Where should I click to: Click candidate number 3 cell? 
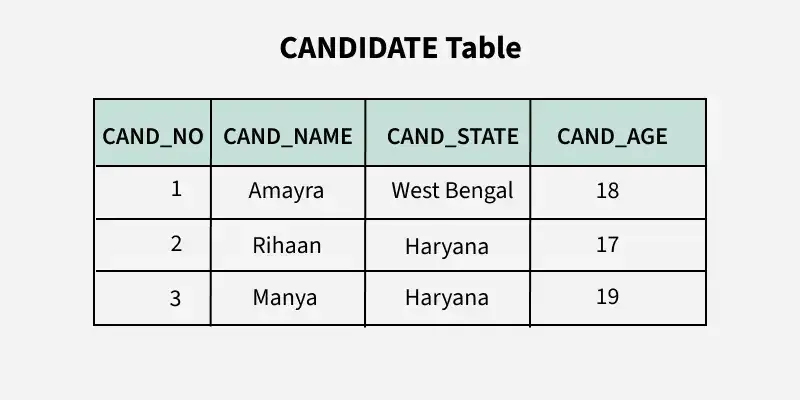click(x=153, y=298)
